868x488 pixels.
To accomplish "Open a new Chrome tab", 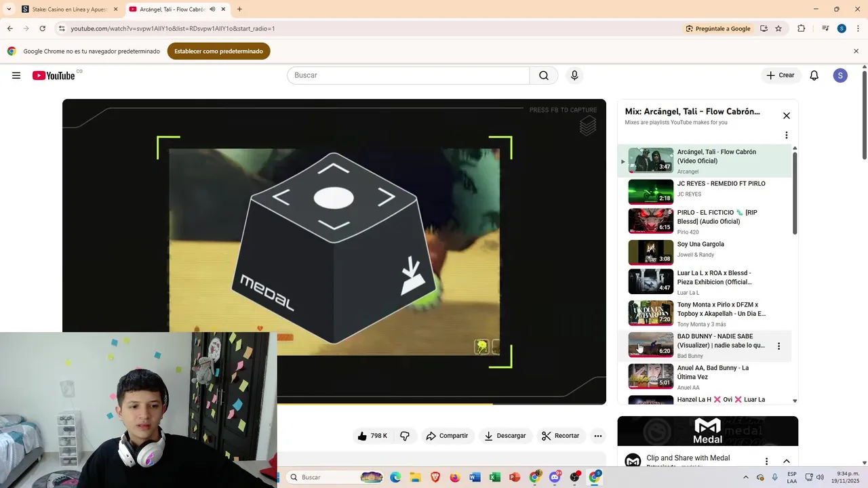I will 239,9.
